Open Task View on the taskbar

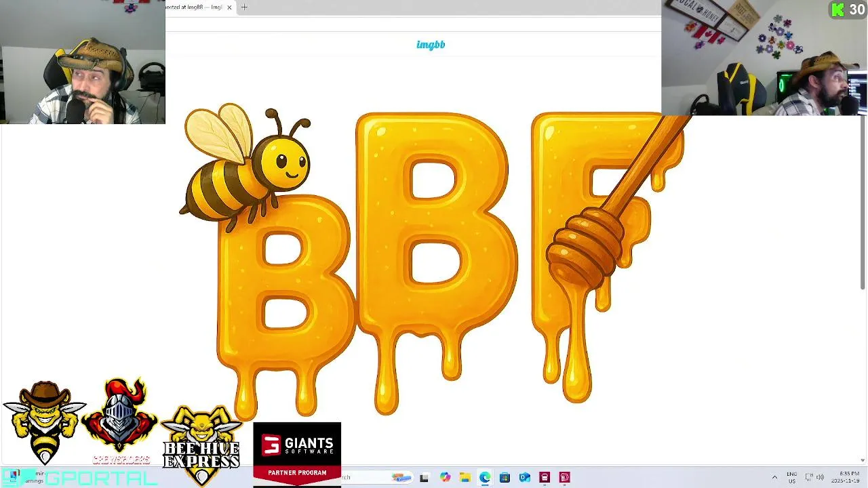click(424, 478)
